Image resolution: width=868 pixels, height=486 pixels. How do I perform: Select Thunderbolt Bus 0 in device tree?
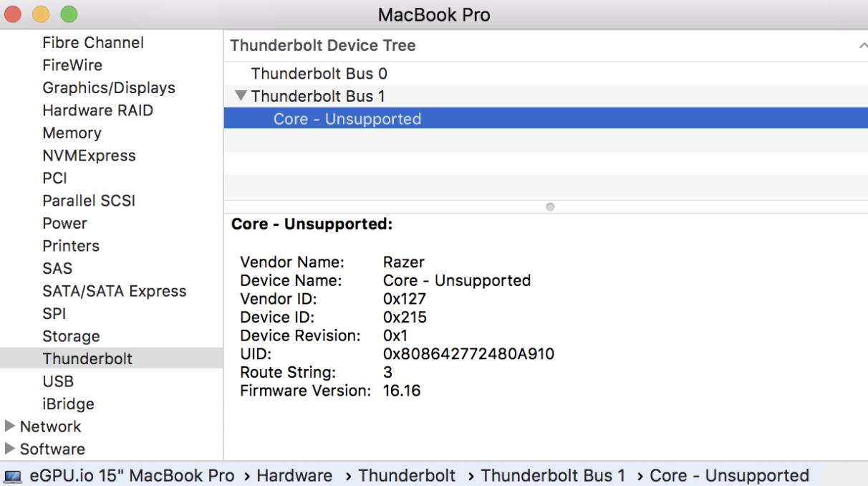point(319,74)
